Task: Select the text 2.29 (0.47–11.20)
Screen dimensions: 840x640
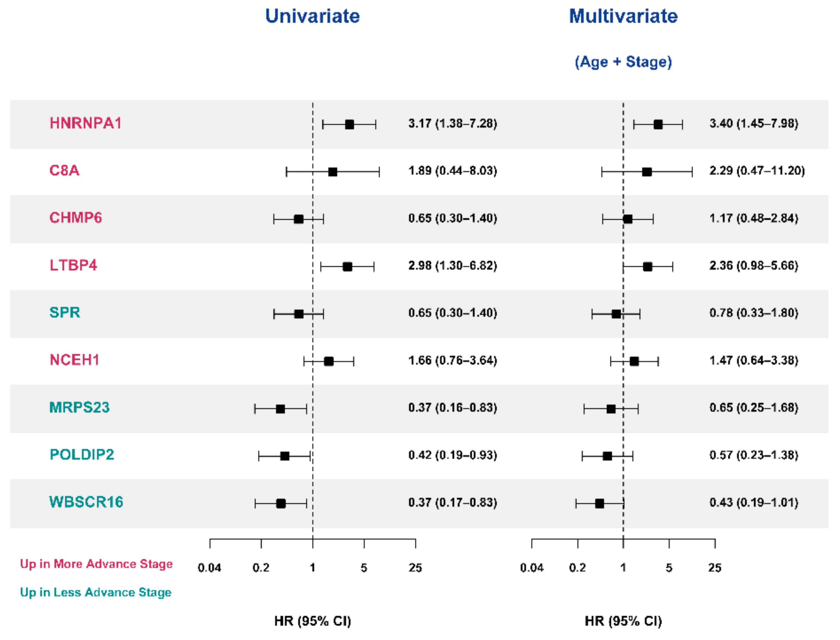Action: point(757,171)
